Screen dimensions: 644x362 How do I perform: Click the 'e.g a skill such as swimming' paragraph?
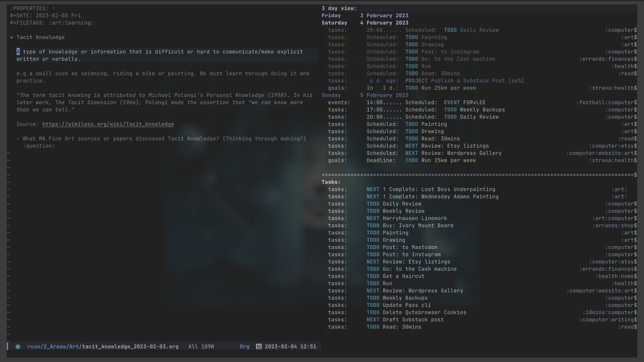tap(163, 77)
